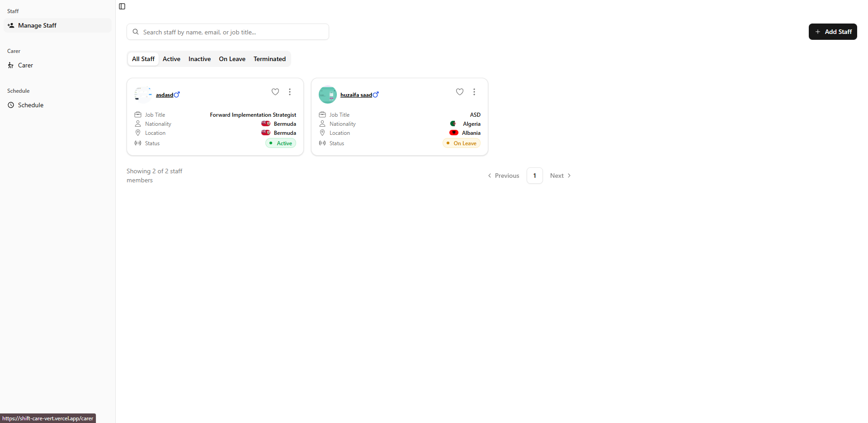868x423 pixels.
Task: Go to the Previous page
Action: click(x=503, y=176)
